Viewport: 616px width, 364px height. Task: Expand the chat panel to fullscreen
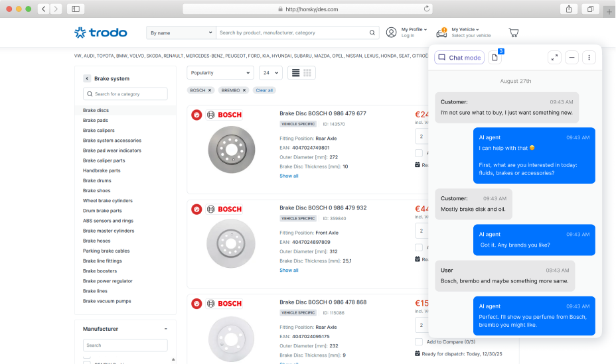[554, 58]
